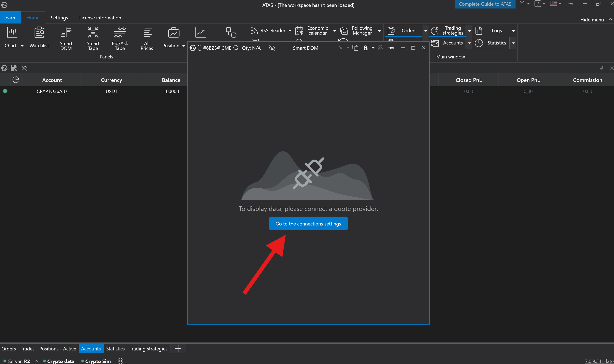The image size is (614, 364).
Task: Expand the Chart dropdown arrow
Action: point(22,46)
